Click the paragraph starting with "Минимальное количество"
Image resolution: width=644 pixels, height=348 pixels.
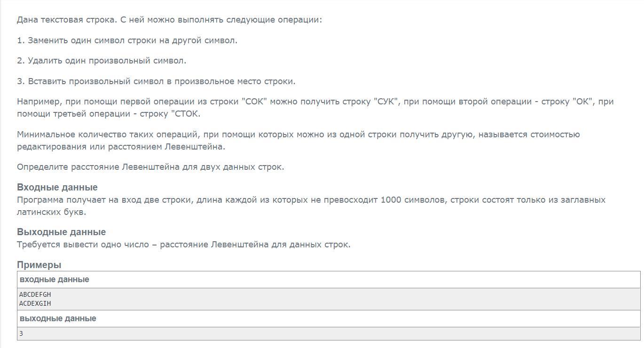(x=298, y=134)
